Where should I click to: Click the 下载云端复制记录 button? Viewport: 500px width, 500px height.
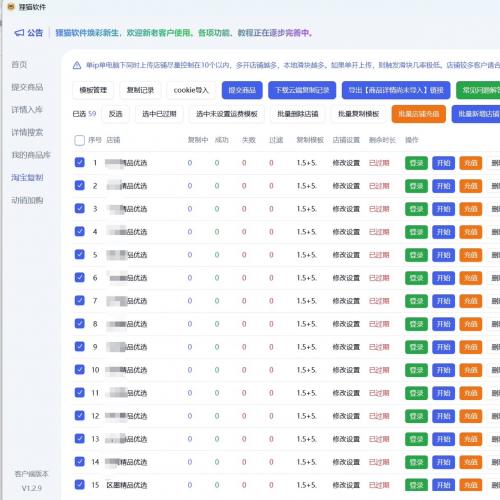coord(302,90)
